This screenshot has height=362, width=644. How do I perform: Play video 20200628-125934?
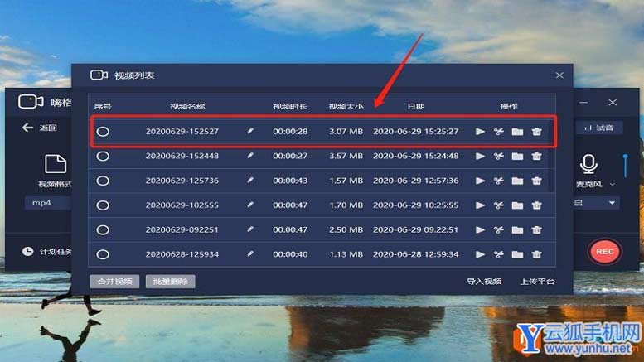point(480,254)
